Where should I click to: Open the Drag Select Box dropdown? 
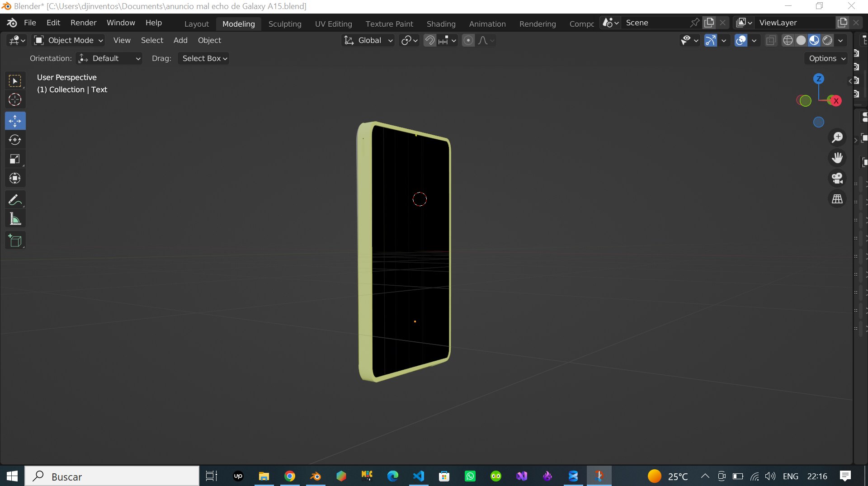(204, 58)
